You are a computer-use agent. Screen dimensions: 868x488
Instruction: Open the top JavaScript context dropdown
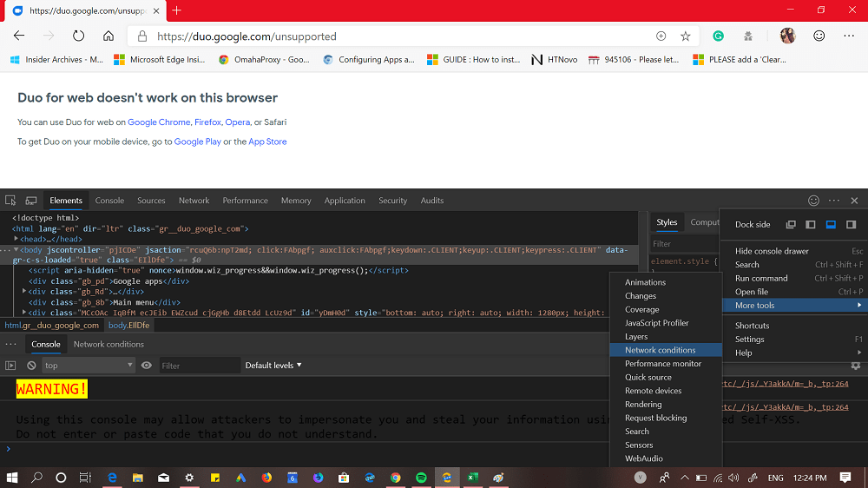89,365
